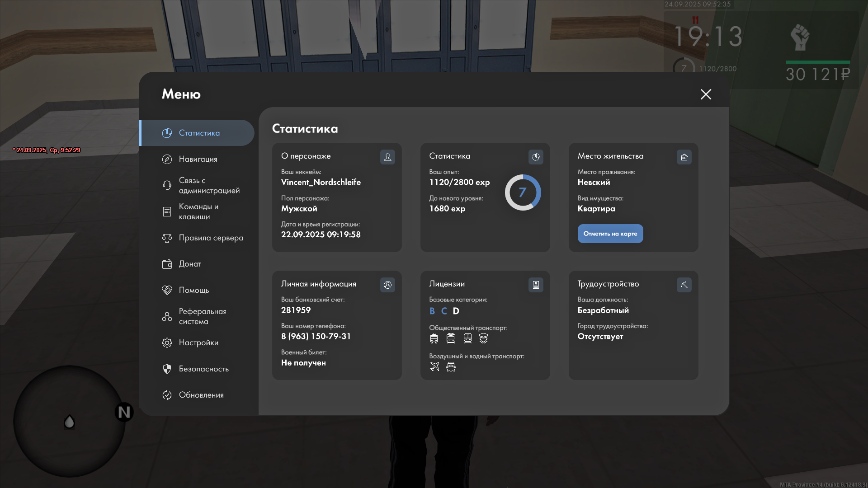Go to Настройки in sidebar
Screen dimensions: 868x488
click(x=198, y=343)
